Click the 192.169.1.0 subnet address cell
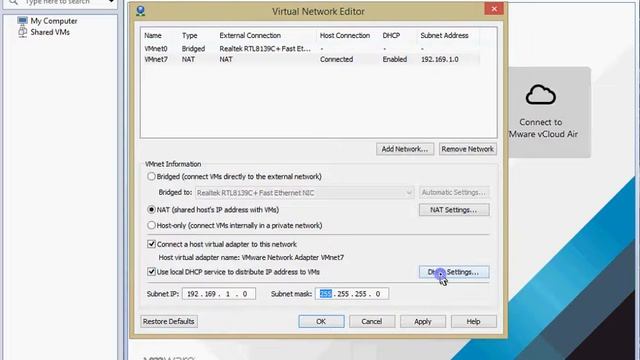 [440, 59]
